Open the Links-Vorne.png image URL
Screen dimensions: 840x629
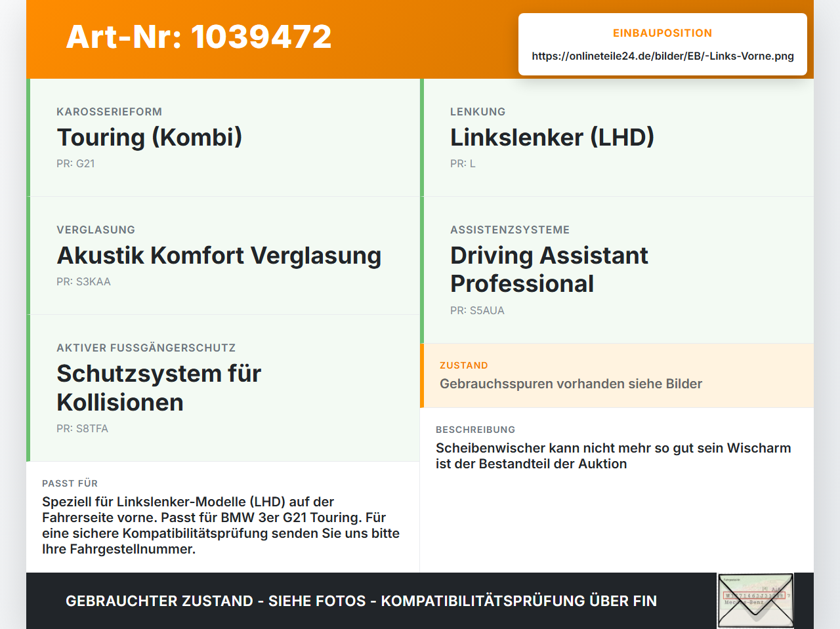point(663,56)
